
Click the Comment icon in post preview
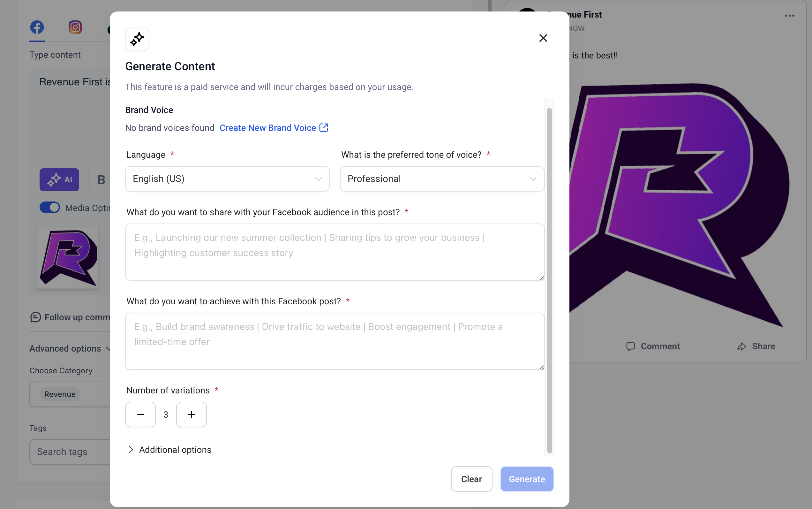pos(630,346)
